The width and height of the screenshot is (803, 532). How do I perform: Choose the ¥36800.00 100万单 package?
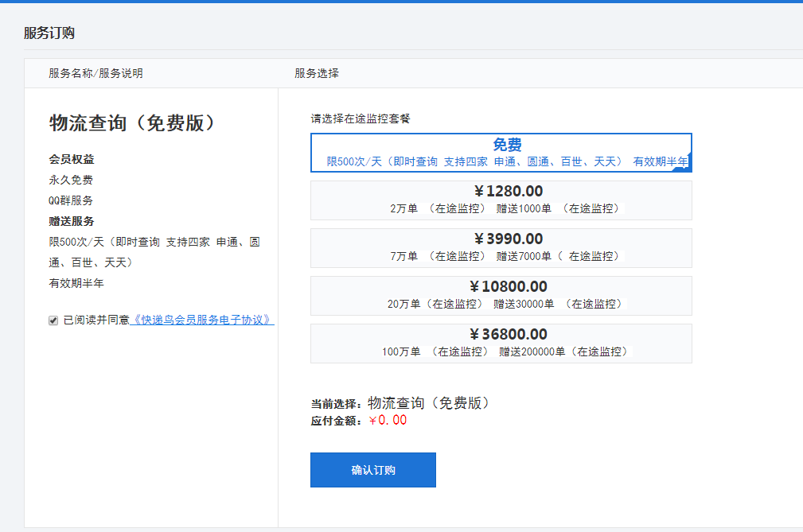click(x=501, y=344)
